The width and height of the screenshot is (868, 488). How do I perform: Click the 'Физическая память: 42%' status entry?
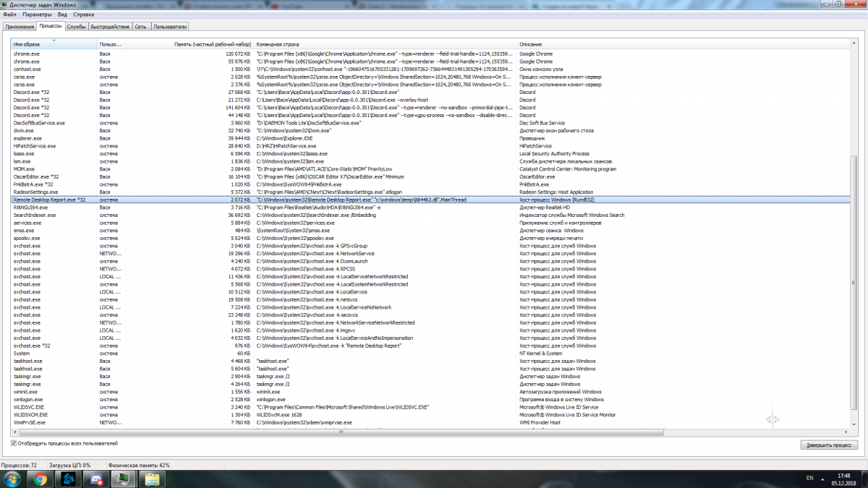[139, 465]
